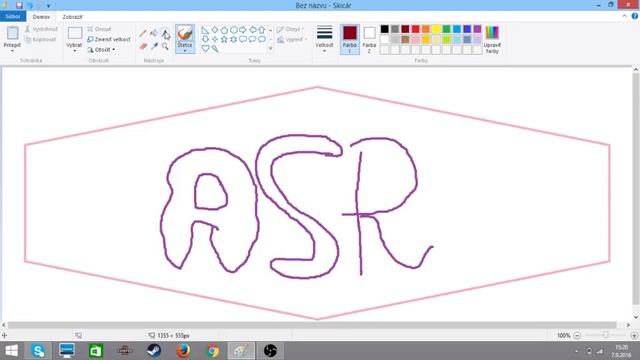
Task: Choose the heart shape
Action: tap(205, 49)
